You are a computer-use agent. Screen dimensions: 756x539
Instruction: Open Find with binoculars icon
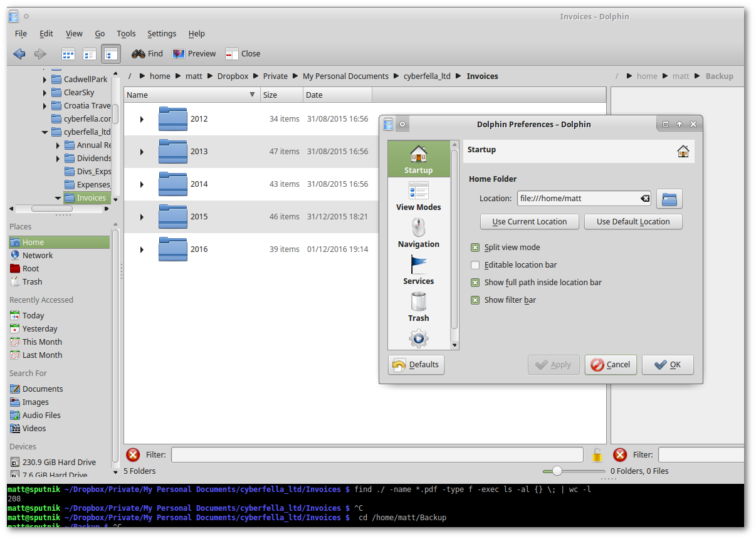pyautogui.click(x=147, y=54)
